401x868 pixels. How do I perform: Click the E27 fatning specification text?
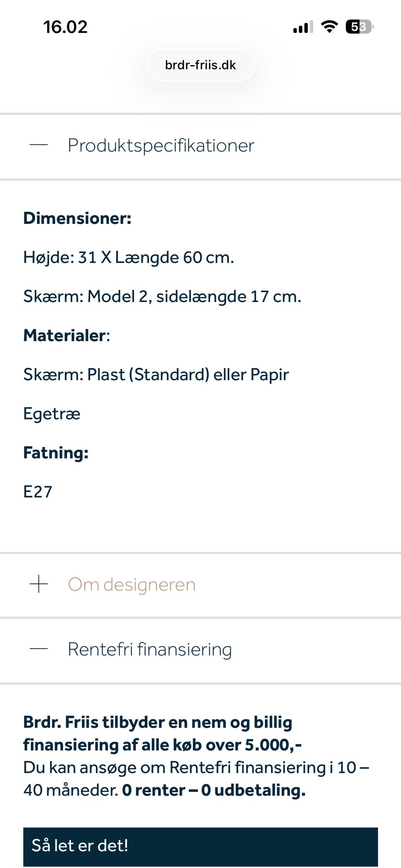[x=38, y=492]
